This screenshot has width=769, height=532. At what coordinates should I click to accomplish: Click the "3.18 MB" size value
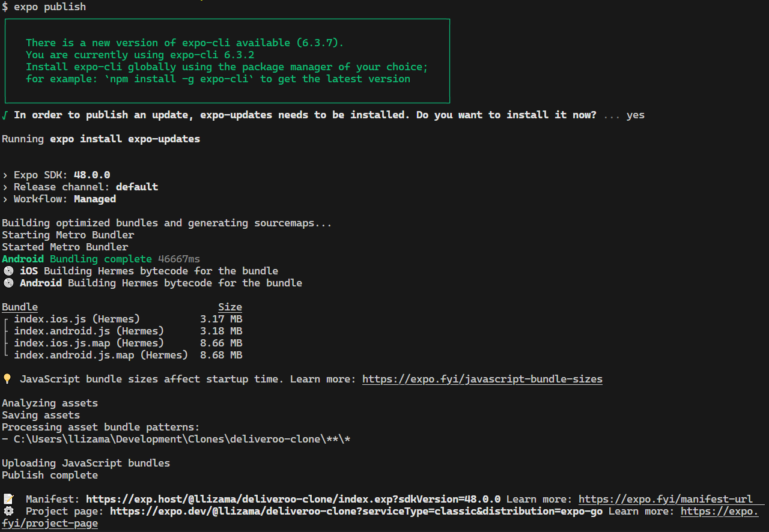click(221, 331)
